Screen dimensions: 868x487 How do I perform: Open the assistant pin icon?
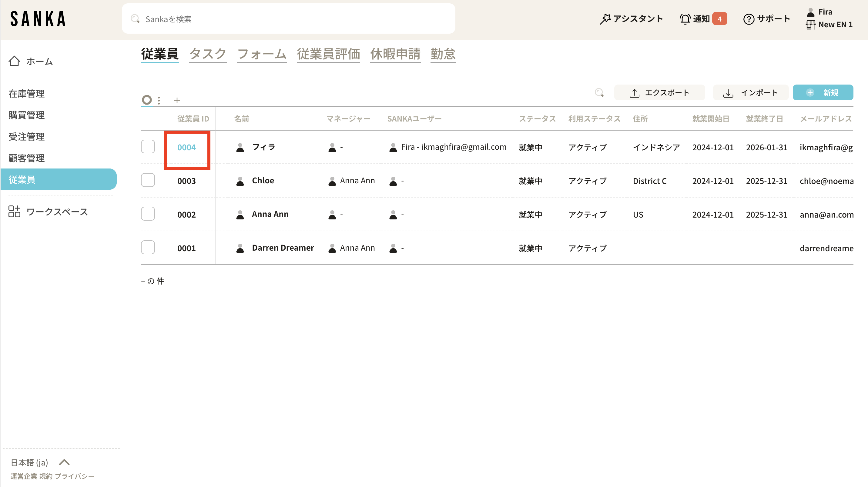tap(605, 19)
